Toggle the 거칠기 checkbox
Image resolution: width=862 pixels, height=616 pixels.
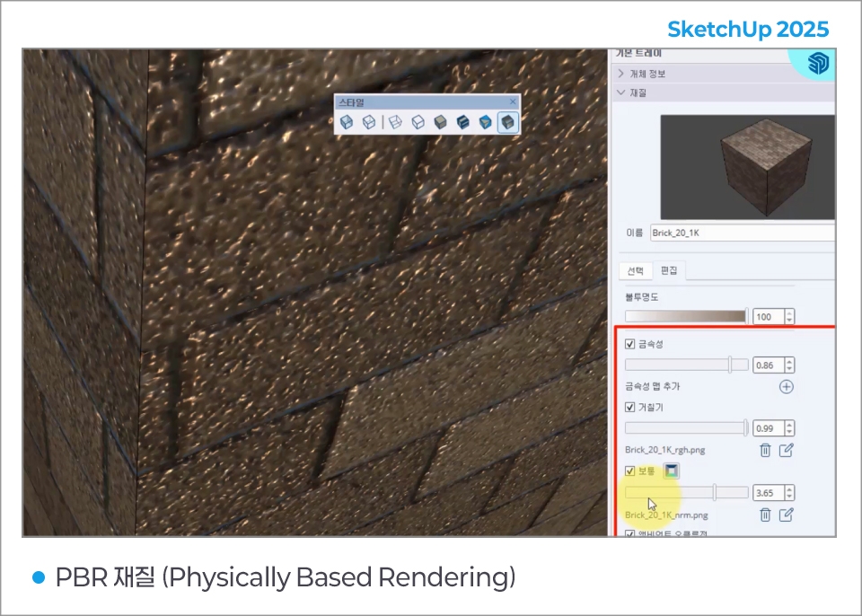point(630,408)
